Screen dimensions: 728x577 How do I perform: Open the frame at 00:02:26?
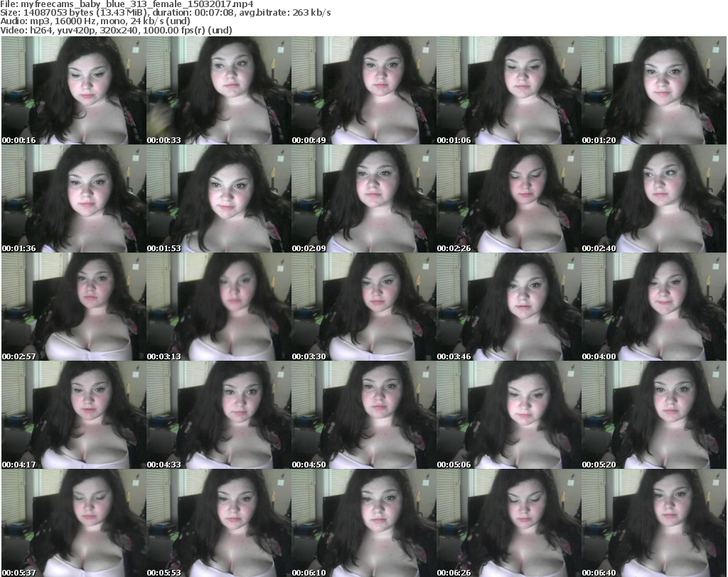509,198
